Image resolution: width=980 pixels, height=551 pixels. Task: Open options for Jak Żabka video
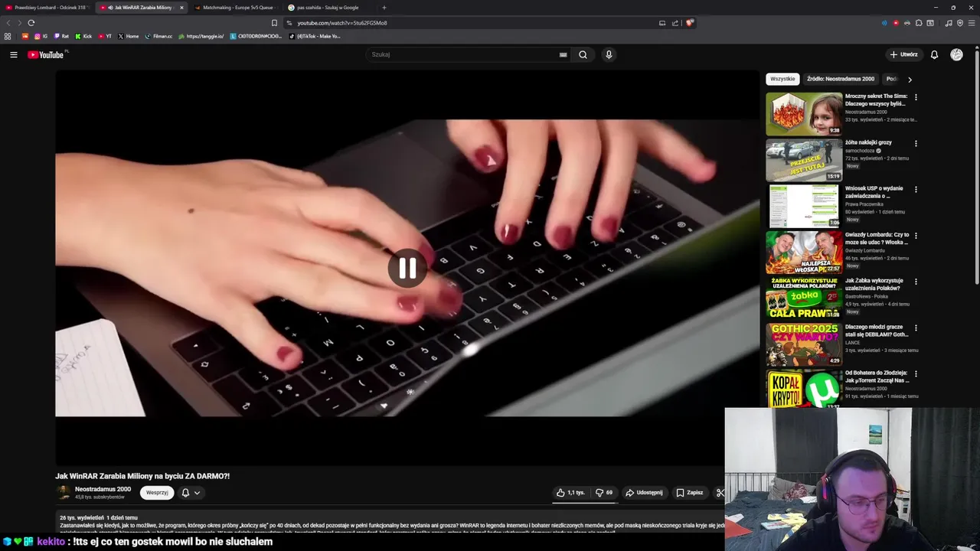(916, 282)
